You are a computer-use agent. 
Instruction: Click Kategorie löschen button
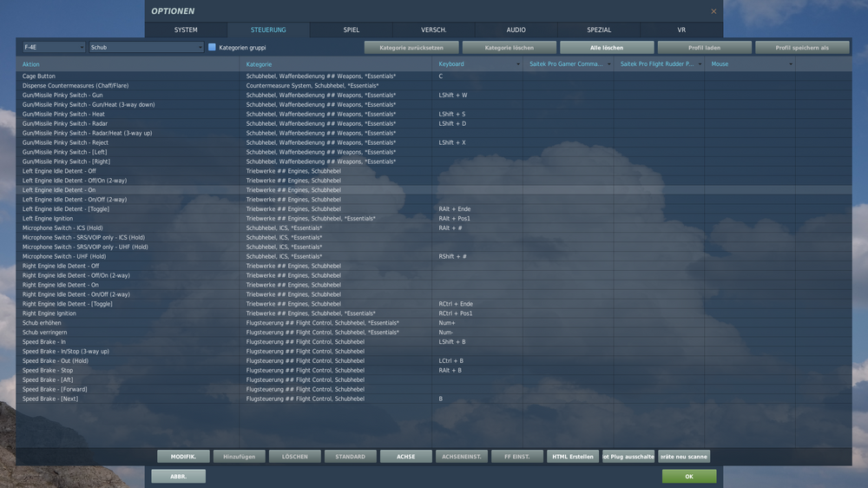point(510,48)
